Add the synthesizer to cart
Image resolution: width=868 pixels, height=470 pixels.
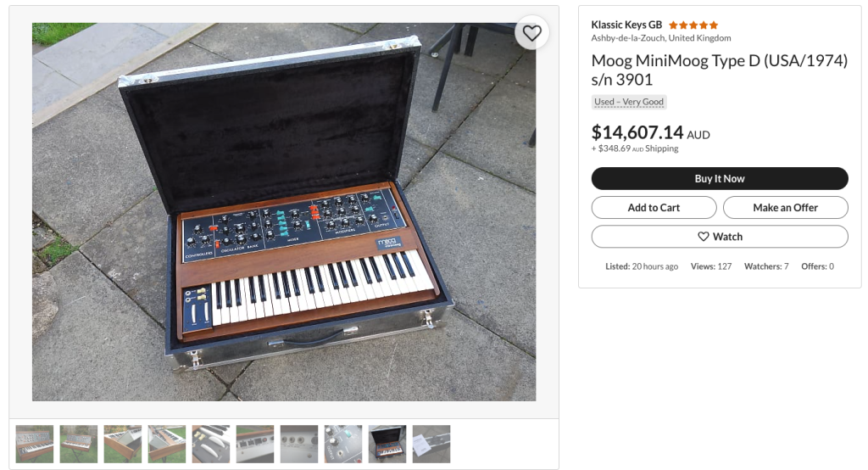pos(654,207)
